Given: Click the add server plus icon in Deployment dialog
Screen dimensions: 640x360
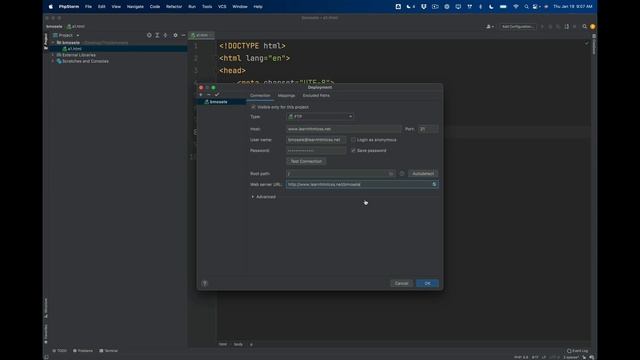Looking at the screenshot, I should (x=201, y=95).
